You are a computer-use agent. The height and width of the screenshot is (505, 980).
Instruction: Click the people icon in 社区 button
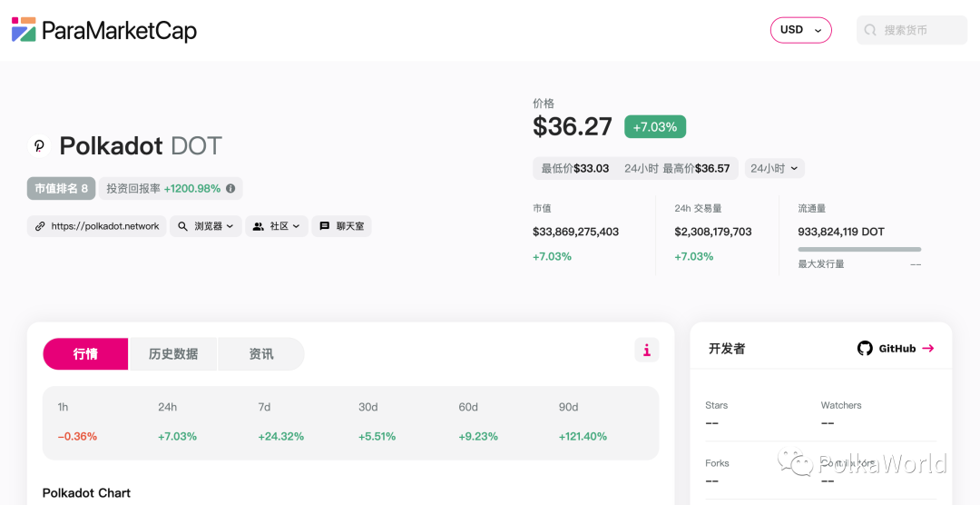(258, 226)
